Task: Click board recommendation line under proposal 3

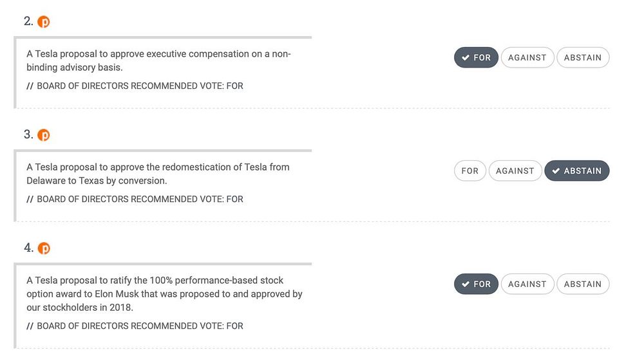Action: point(135,199)
